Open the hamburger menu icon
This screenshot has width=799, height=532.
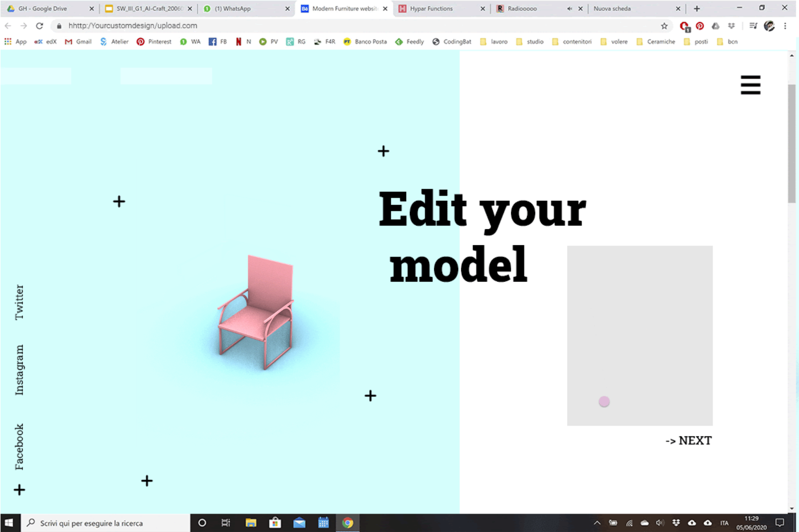click(750, 85)
